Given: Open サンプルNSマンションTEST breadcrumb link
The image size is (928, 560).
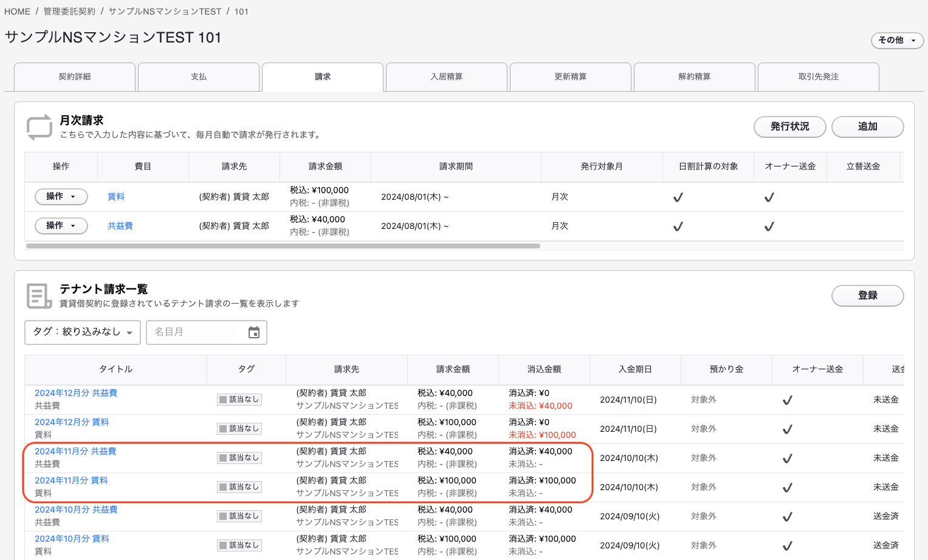Looking at the screenshot, I should coord(165,12).
